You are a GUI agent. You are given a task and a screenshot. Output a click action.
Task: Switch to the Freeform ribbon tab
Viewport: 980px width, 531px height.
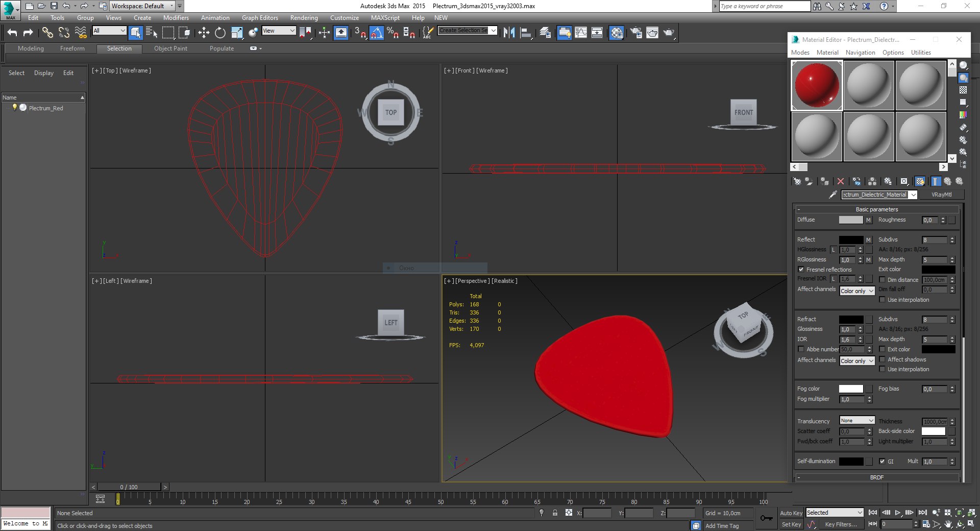point(72,49)
